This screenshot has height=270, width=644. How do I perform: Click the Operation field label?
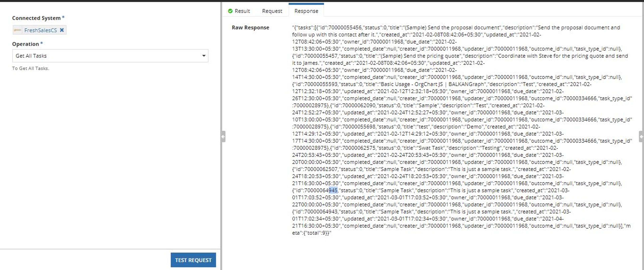pyautogui.click(x=25, y=44)
